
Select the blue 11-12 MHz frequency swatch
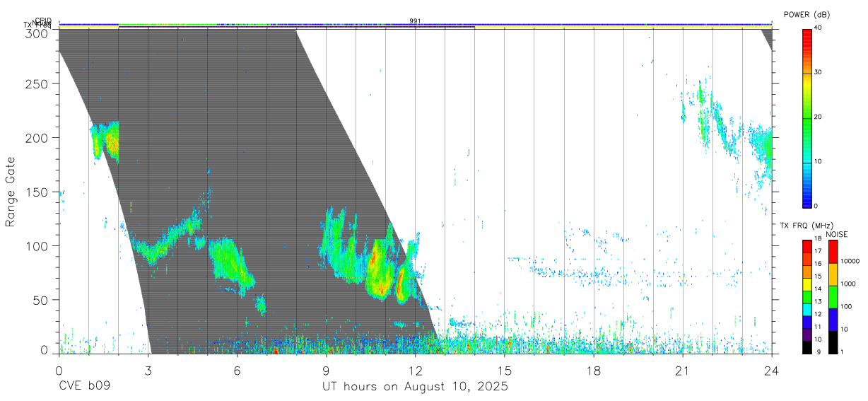pos(807,322)
